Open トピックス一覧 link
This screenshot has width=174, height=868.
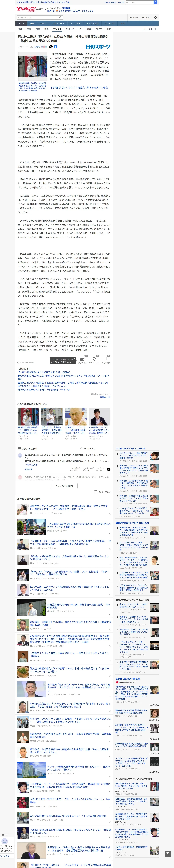tap(149, 29)
